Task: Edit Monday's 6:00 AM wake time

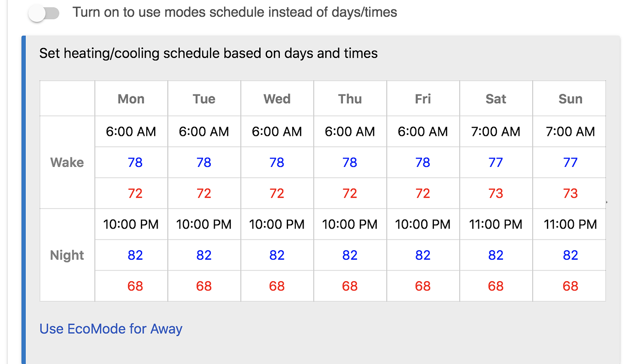Action: pyautogui.click(x=131, y=131)
